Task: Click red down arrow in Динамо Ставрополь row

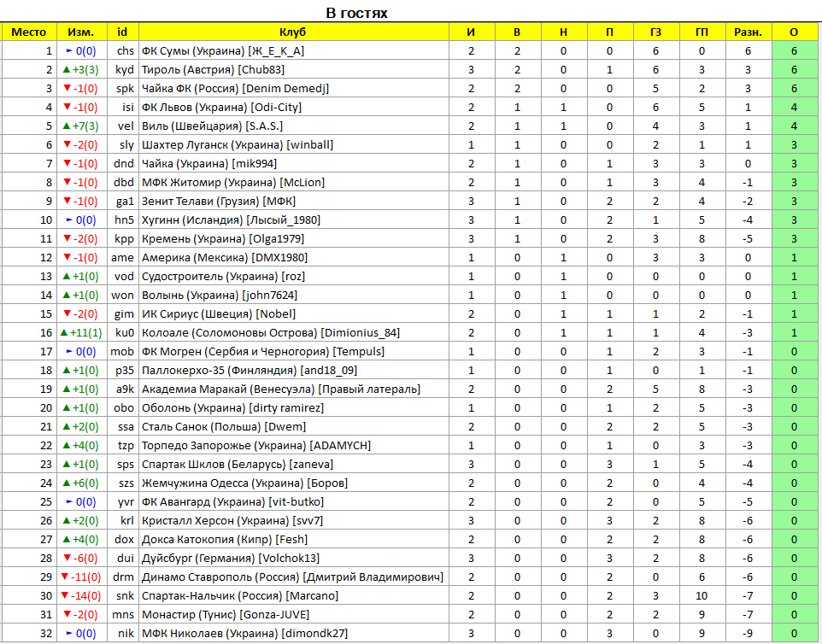Action: click(64, 577)
